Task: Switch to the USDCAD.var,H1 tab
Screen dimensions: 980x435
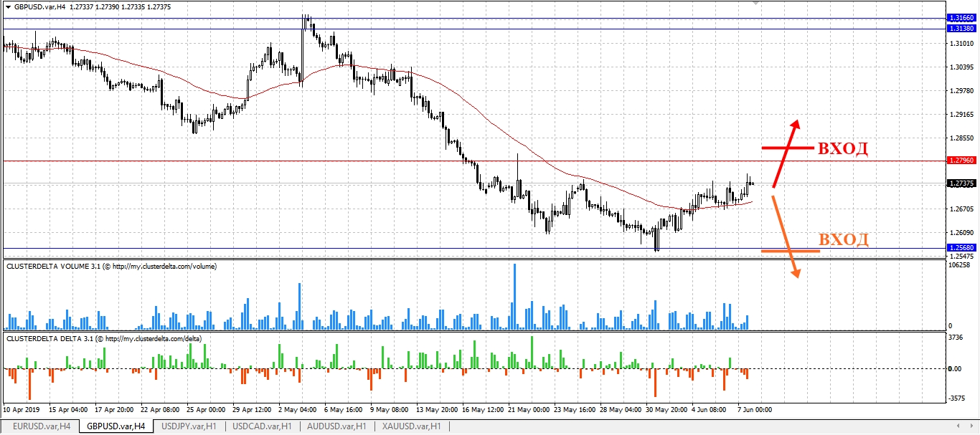Action: tap(262, 426)
